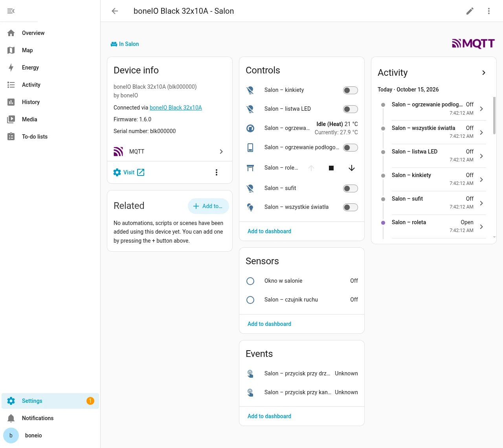Click the ogrzewanie podłogowe switch icon
Viewport: 503px width, 448px height.
point(250,148)
